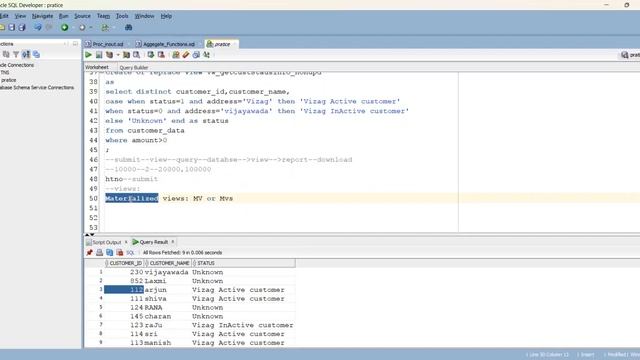Open the Navigate menu
Viewport: 640px width, 360px height.
coord(42,16)
